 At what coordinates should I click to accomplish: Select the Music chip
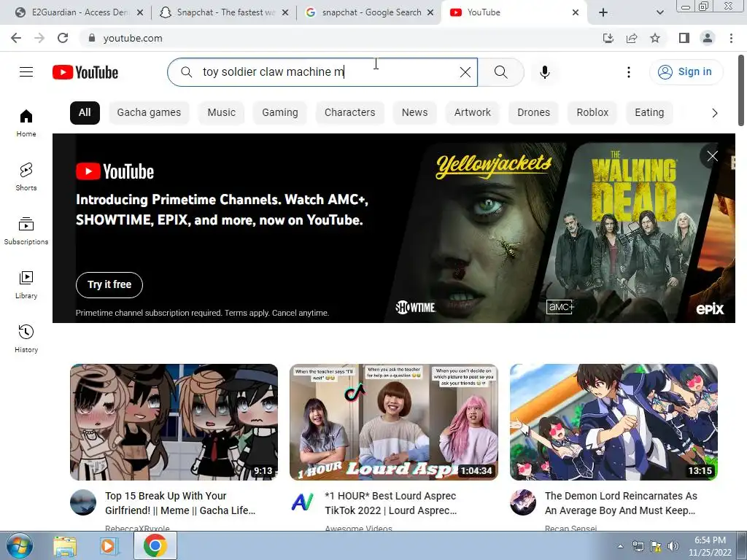222,113
